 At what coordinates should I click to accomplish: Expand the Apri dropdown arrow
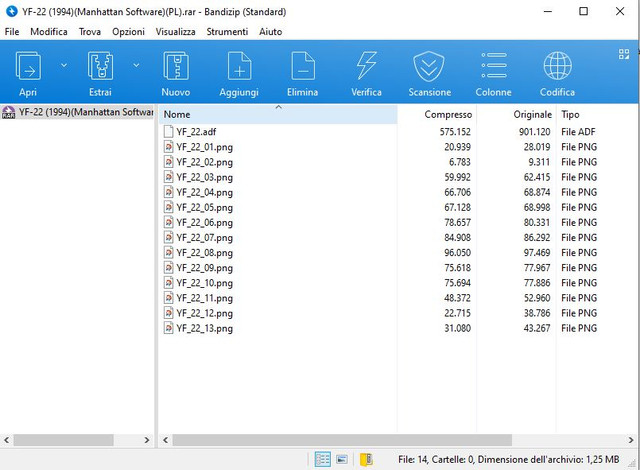pos(64,65)
